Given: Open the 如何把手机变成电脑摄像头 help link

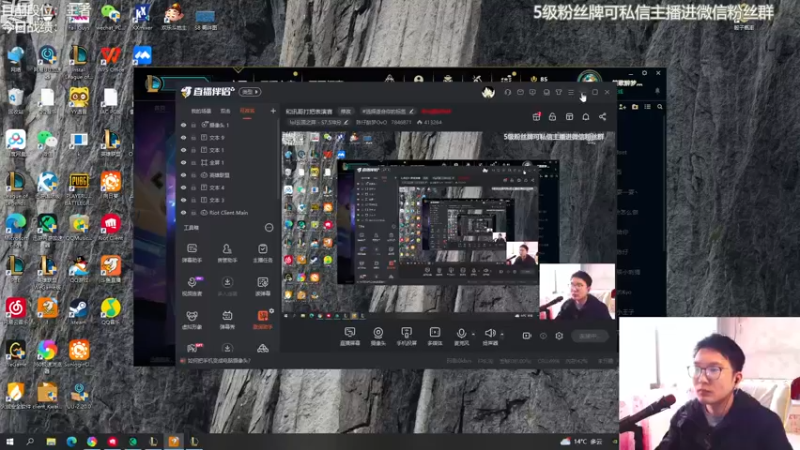Looking at the screenshot, I should point(219,361).
